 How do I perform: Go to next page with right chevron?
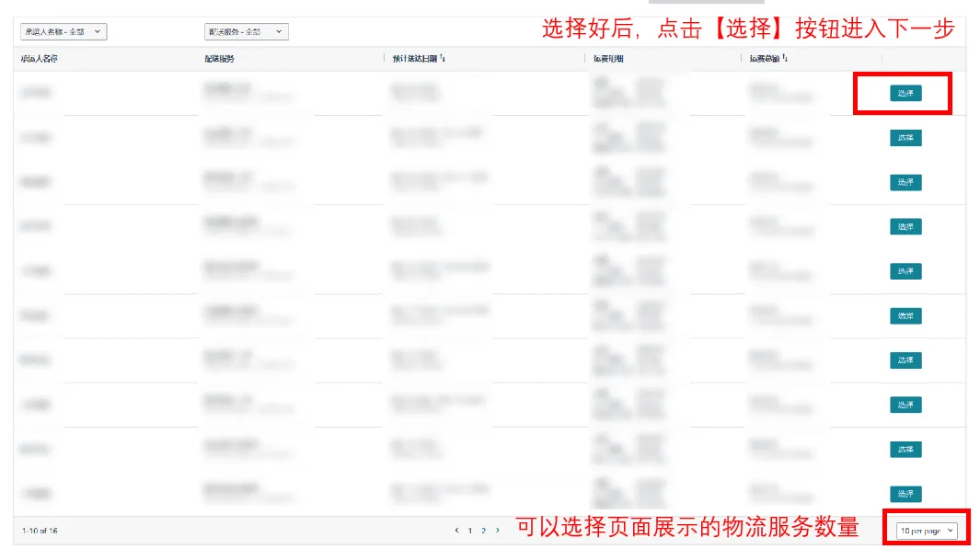(498, 531)
